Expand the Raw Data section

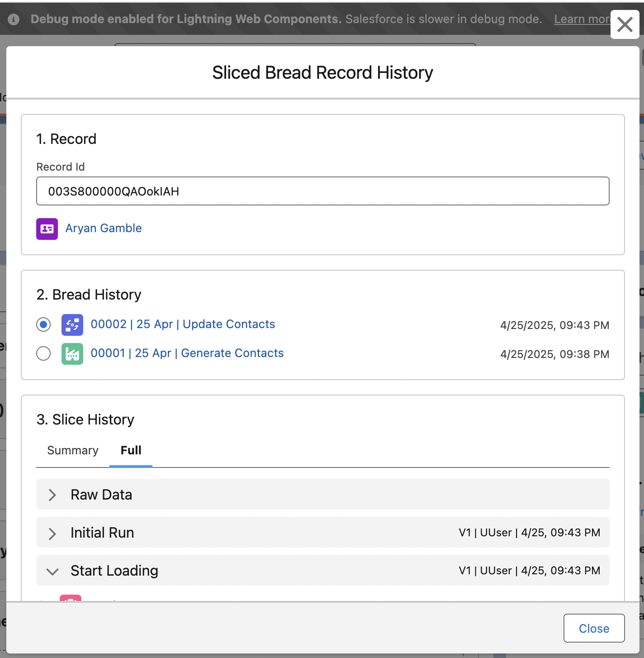tap(52, 495)
